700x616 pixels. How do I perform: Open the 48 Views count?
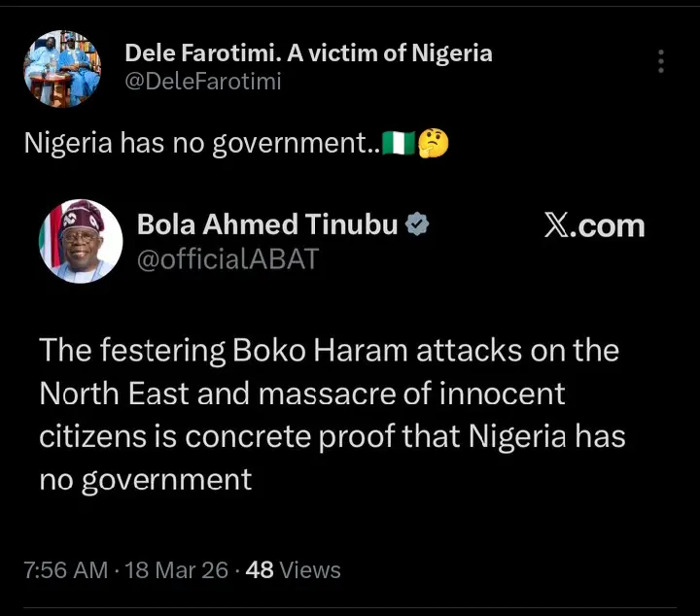[x=294, y=569]
